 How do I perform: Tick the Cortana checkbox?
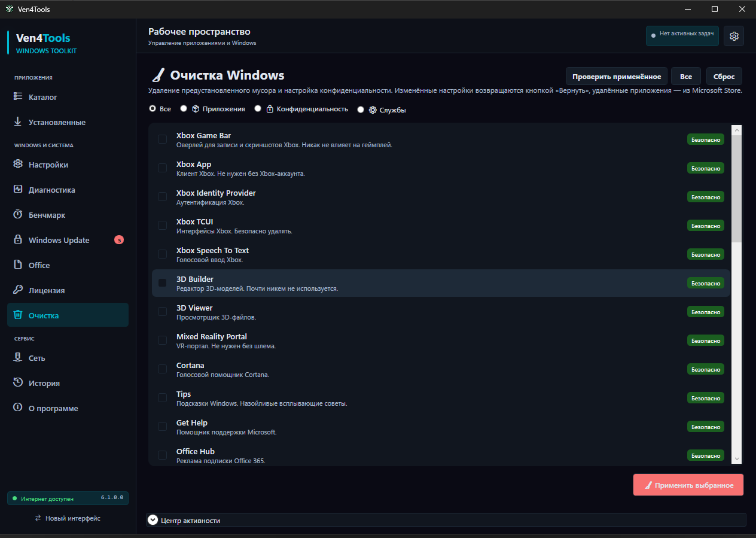tap(162, 369)
